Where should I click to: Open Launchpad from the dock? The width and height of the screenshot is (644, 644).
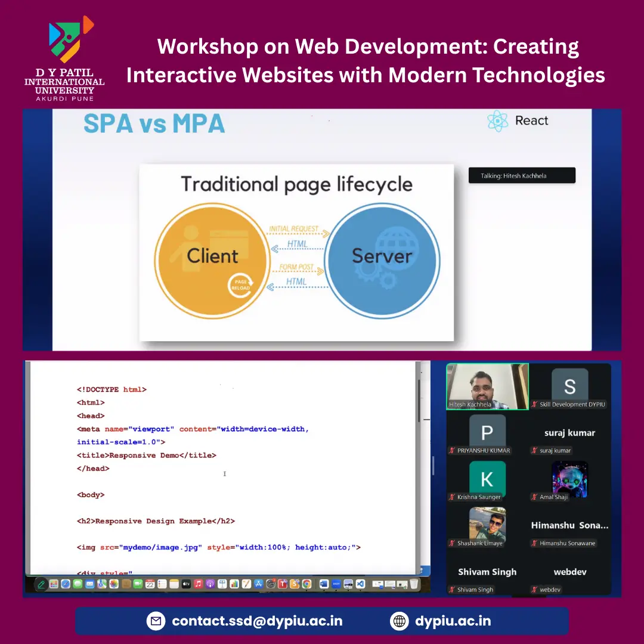point(54,584)
